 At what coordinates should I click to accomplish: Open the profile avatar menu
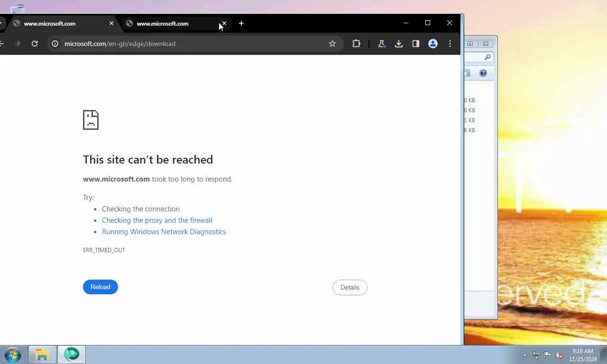pyautogui.click(x=433, y=44)
